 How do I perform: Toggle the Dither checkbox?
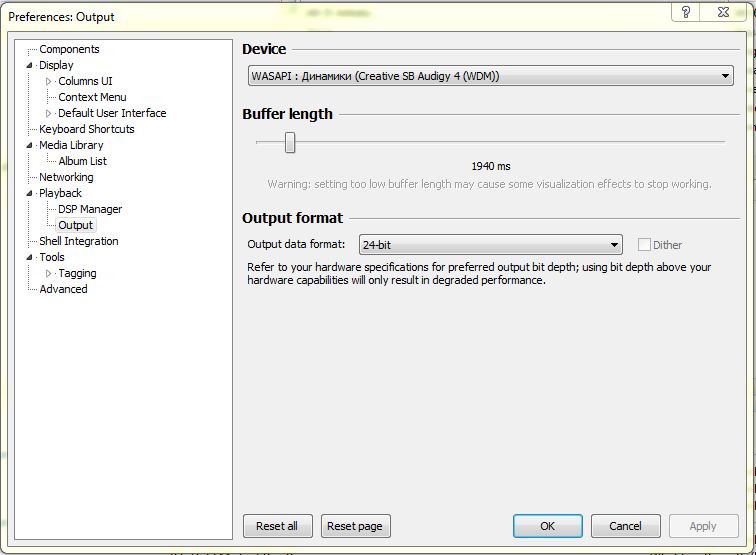click(x=644, y=244)
